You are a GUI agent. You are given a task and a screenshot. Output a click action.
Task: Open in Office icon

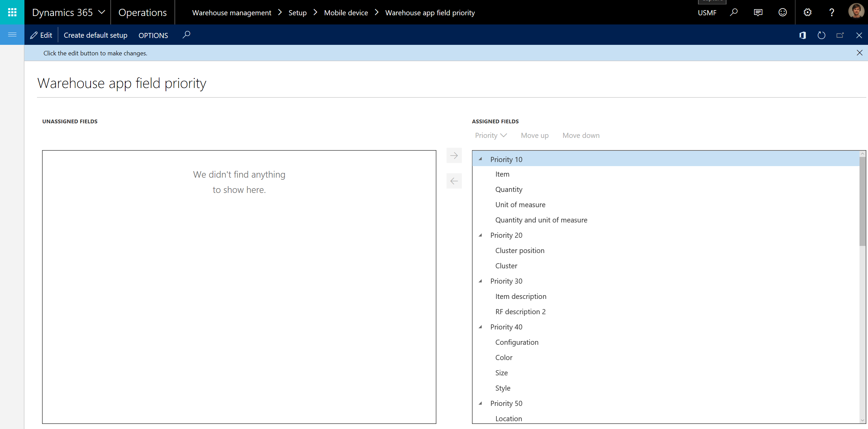[803, 35]
